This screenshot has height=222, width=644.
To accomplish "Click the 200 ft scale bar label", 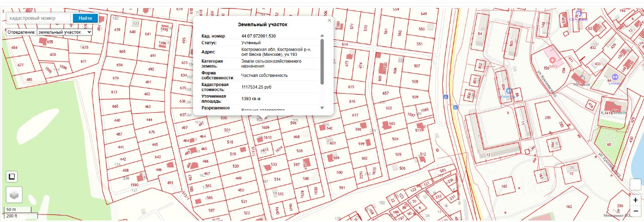I will [12, 216].
